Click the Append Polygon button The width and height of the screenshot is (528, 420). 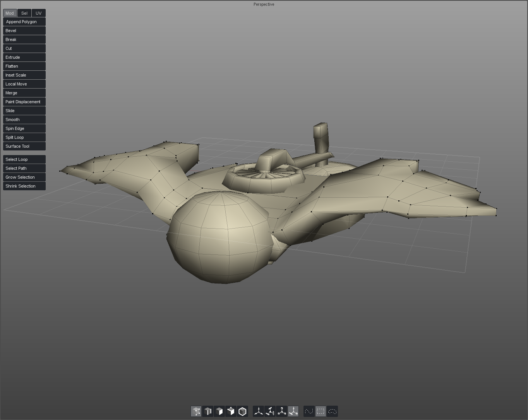coord(24,22)
